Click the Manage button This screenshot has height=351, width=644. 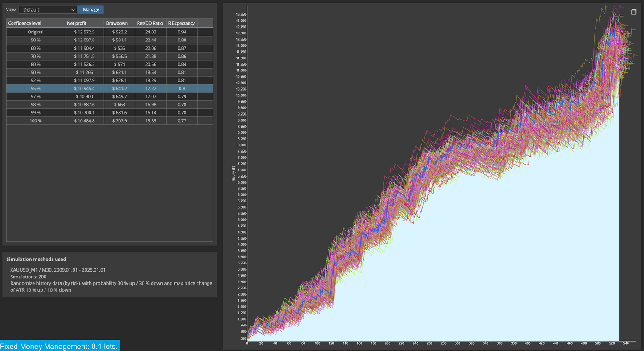pyautogui.click(x=91, y=9)
